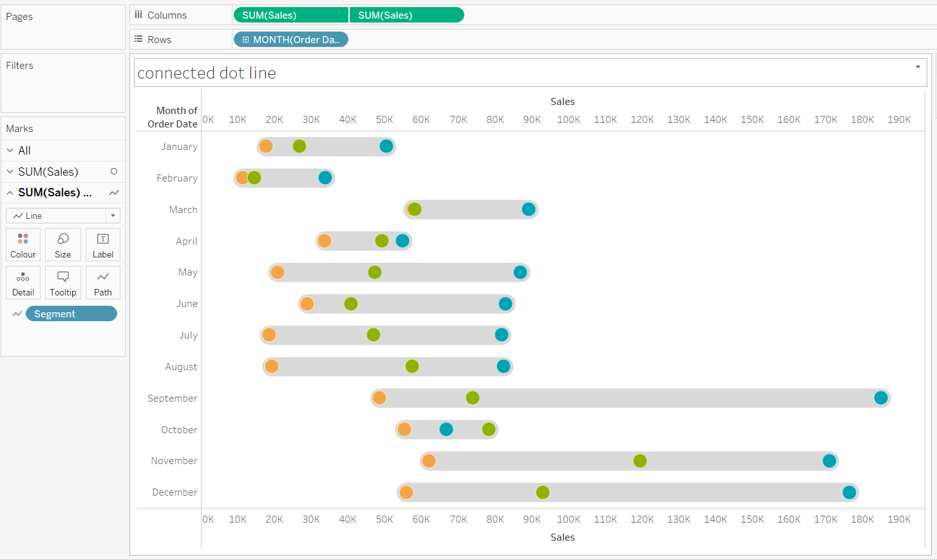Screen dimensions: 937x560
Task: Click the line mark icon beside bold SUM(Sales)
Action: point(113,192)
